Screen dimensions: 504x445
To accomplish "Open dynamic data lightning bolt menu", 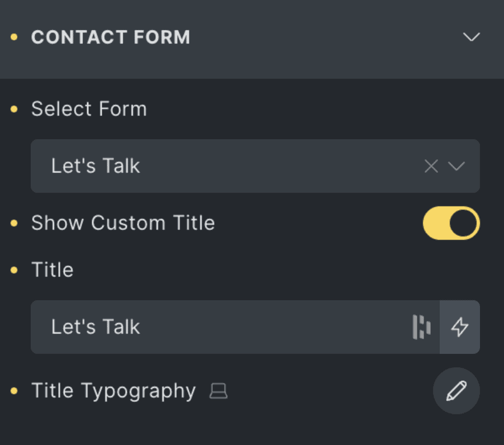I will tap(459, 327).
